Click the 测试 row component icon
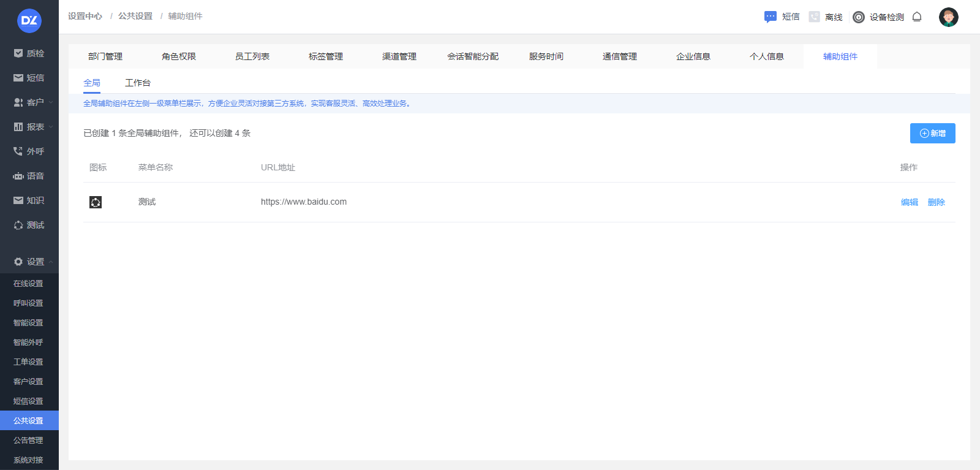The height and width of the screenshot is (470, 980). (x=96, y=202)
